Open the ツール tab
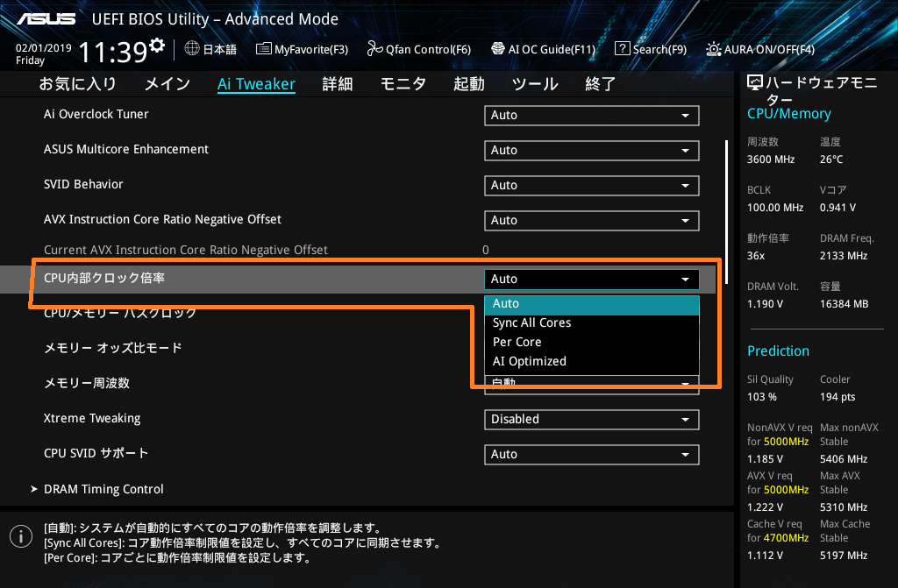Viewport: 898px width, 588px height. [535, 84]
